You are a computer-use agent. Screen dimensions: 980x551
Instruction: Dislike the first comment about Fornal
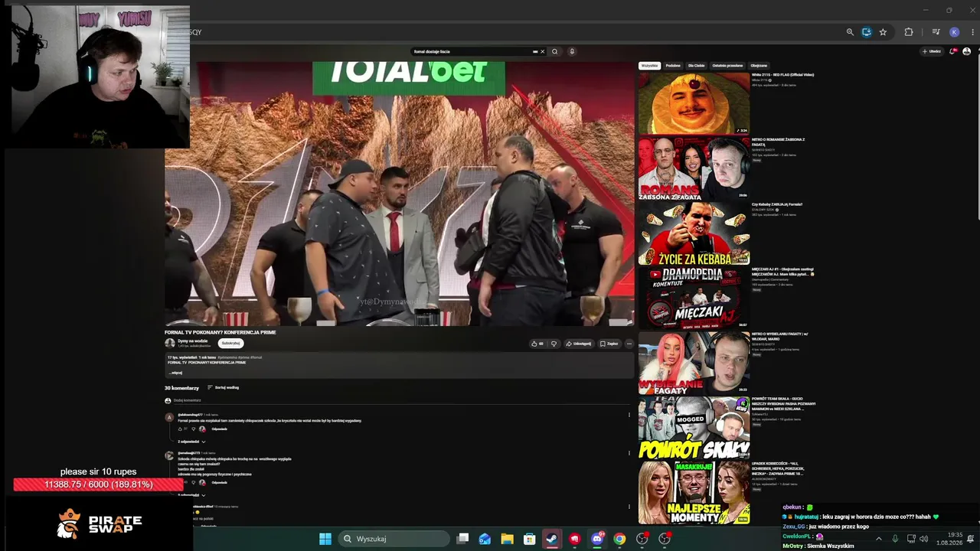coord(194,429)
